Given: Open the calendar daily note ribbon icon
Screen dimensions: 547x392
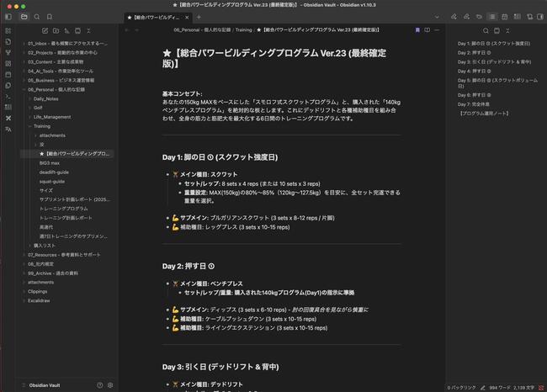Looking at the screenshot, I should pyautogui.click(x=8, y=75).
